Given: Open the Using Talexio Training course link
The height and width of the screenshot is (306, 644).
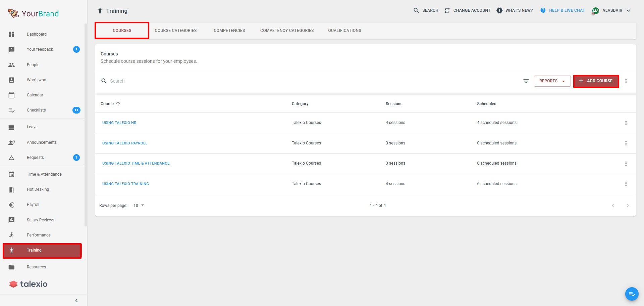Looking at the screenshot, I should (x=125, y=184).
